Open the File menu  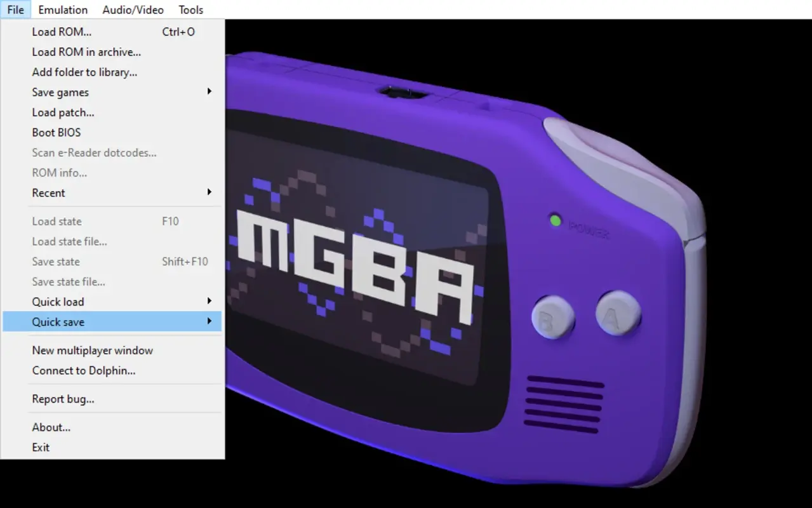click(x=15, y=10)
